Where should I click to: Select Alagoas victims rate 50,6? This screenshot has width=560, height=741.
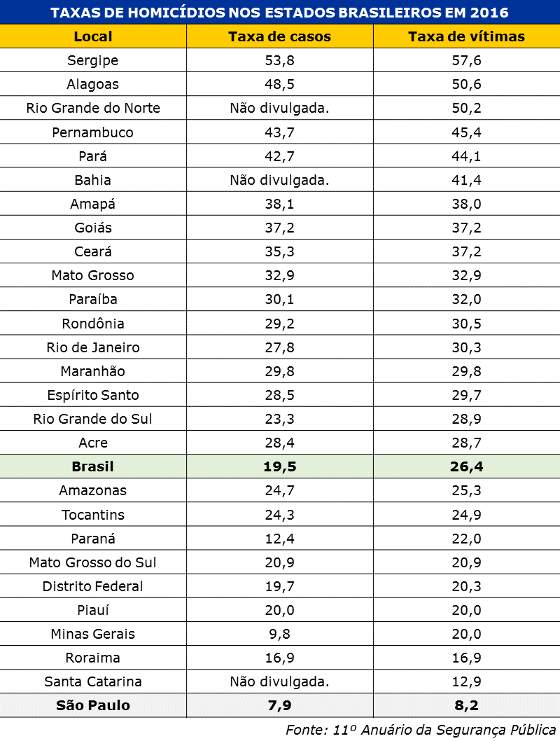point(466,84)
